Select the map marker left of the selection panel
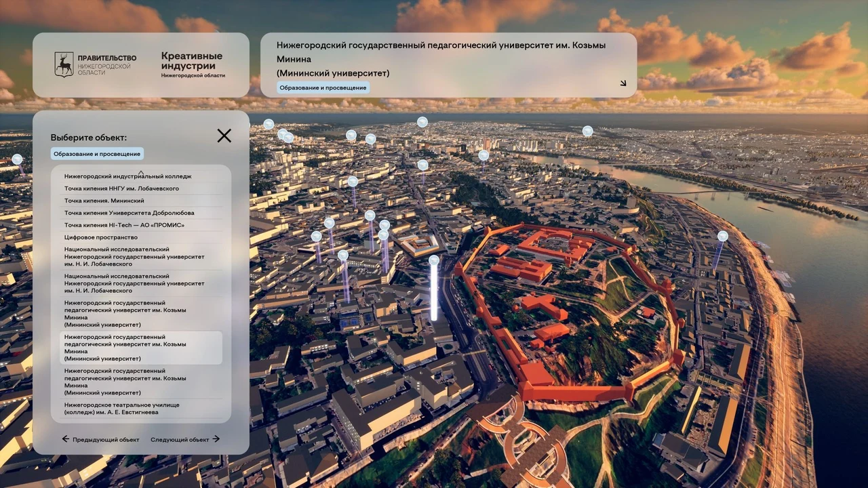Image resolution: width=868 pixels, height=488 pixels. [x=17, y=160]
